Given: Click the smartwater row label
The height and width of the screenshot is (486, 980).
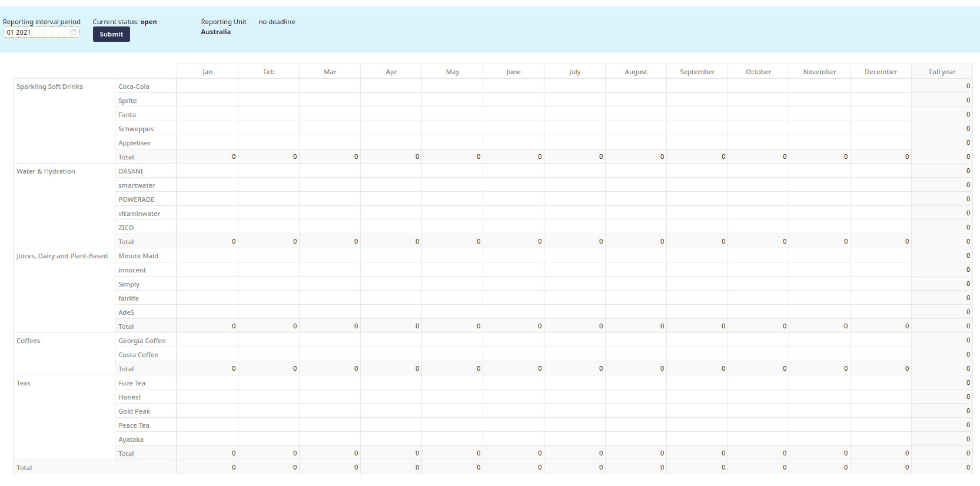Looking at the screenshot, I should coord(137,185).
